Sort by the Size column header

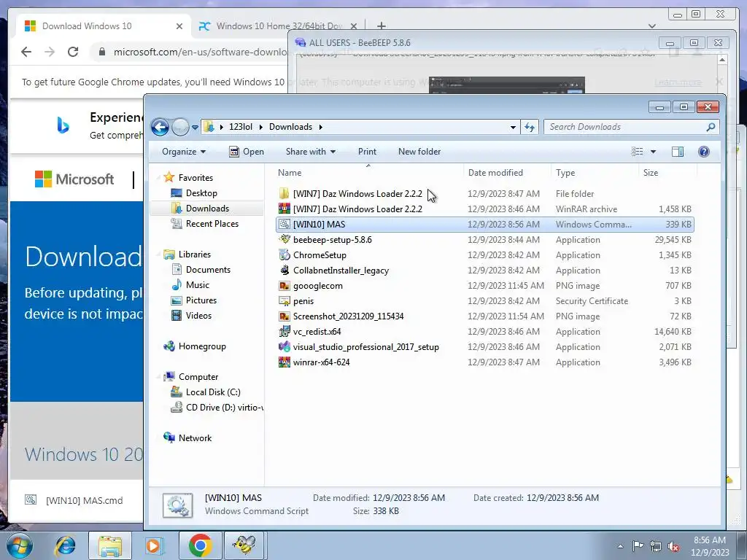667,173
